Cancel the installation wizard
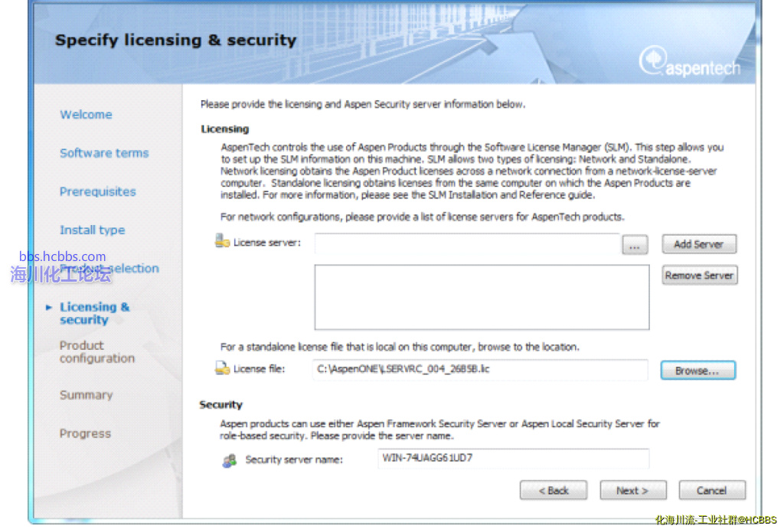Viewport: 784px width, 532px height. click(x=711, y=490)
